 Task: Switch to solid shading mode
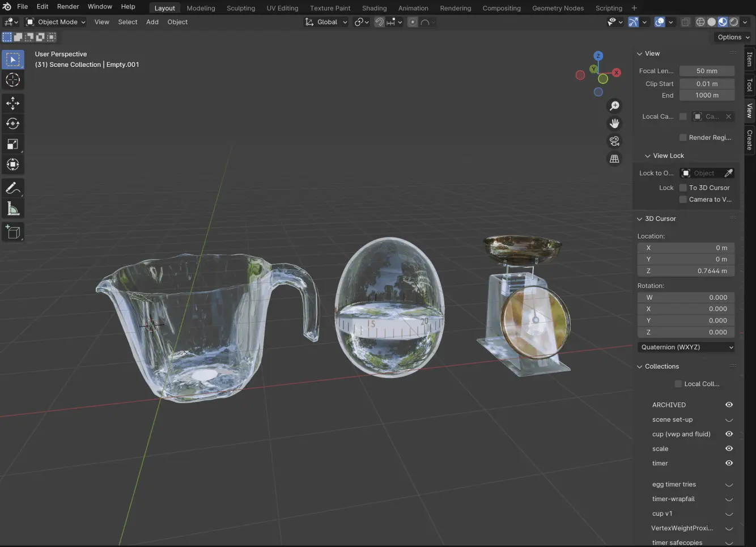tap(712, 22)
